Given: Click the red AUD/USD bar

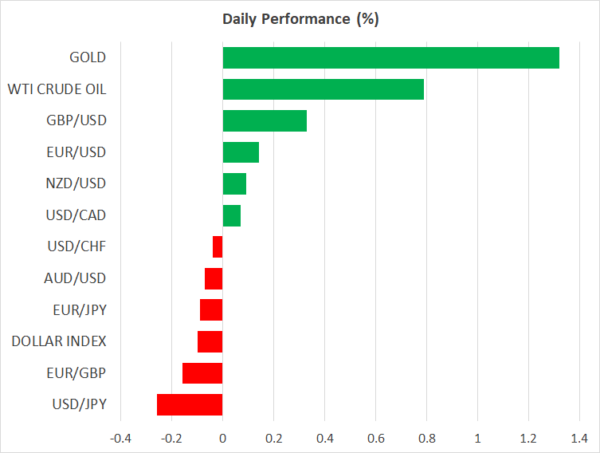Looking at the screenshot, I should coord(213,278).
